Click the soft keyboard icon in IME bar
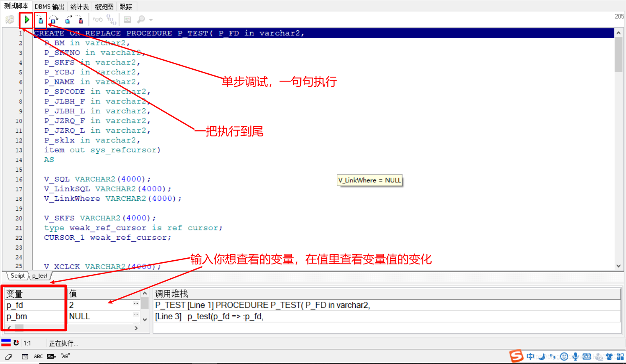The height and width of the screenshot is (364, 626). click(x=587, y=357)
